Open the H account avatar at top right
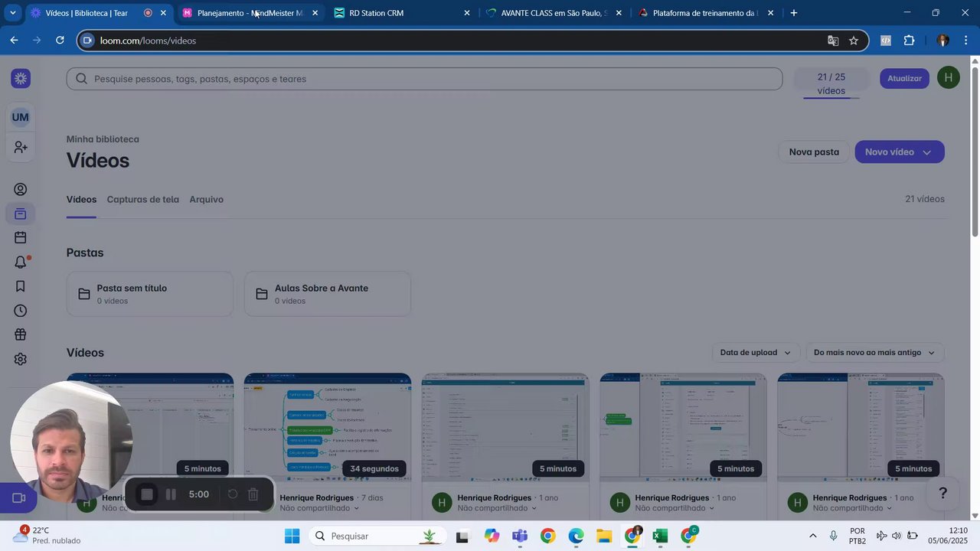Screen dimensions: 980x551 pyautogui.click(x=949, y=77)
